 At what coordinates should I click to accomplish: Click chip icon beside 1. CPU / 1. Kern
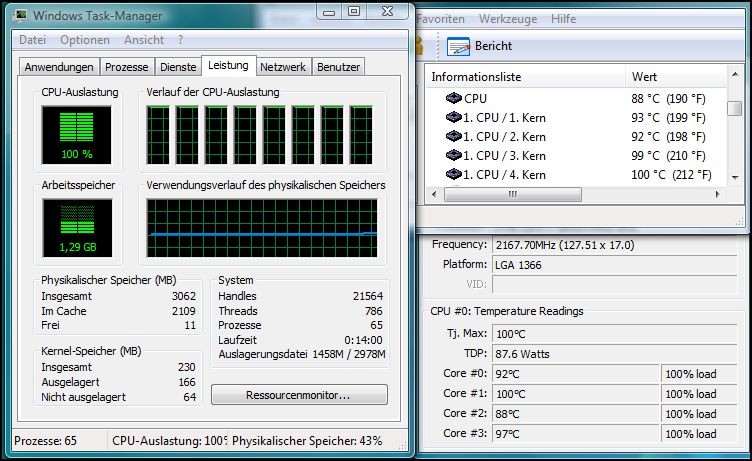(x=453, y=117)
